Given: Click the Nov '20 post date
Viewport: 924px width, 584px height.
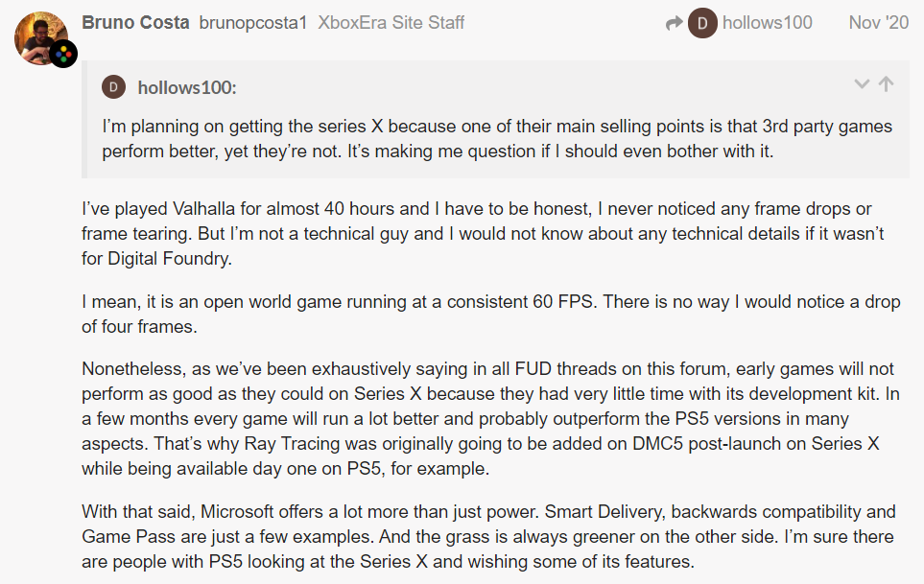Looking at the screenshot, I should (x=879, y=23).
